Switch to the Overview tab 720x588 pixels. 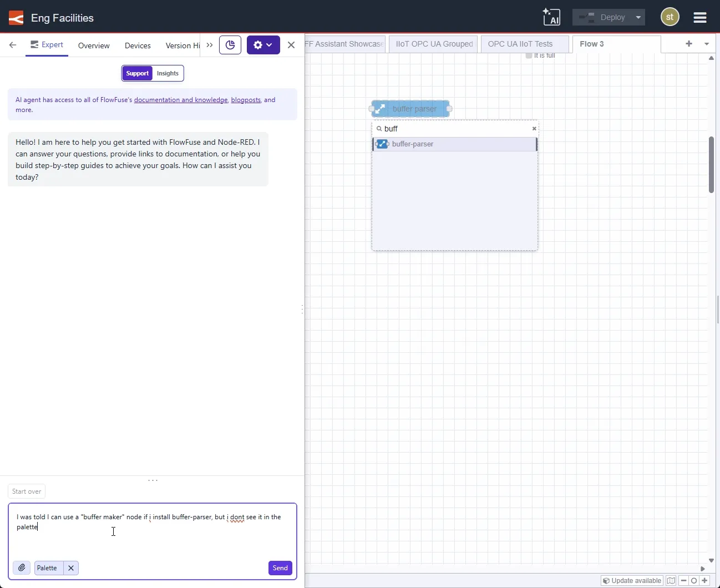(x=94, y=45)
